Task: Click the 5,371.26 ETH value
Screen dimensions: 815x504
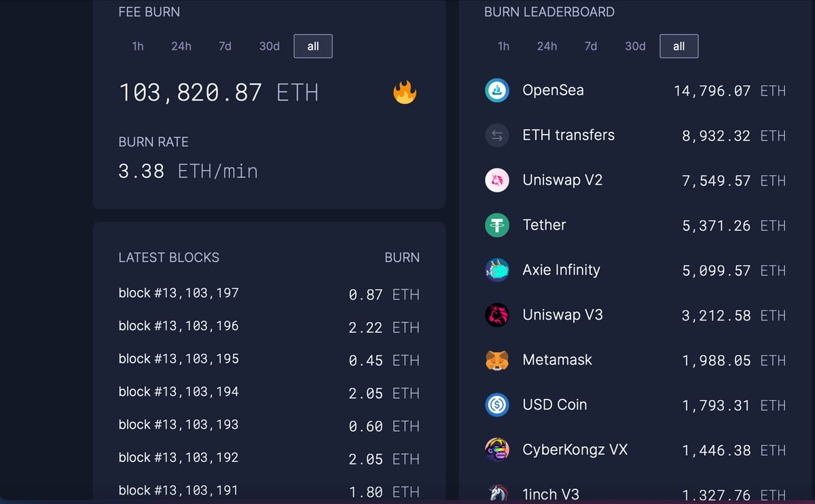Action: pos(733,226)
